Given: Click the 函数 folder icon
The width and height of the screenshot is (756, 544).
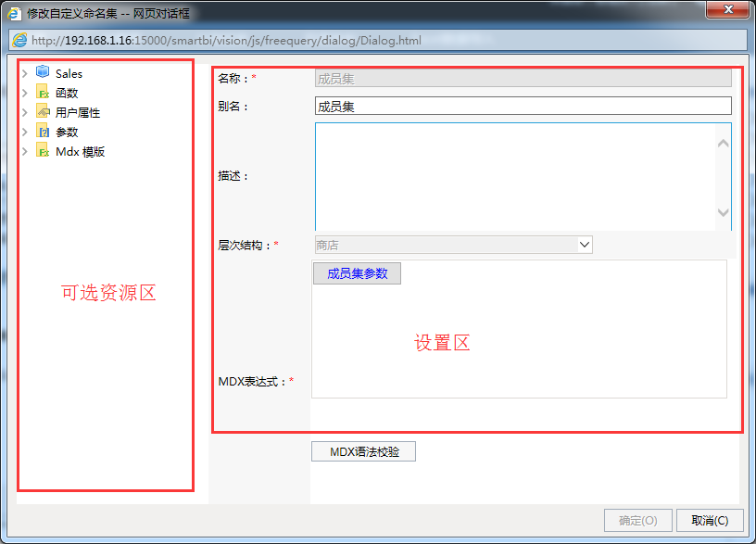Looking at the screenshot, I should tap(43, 92).
